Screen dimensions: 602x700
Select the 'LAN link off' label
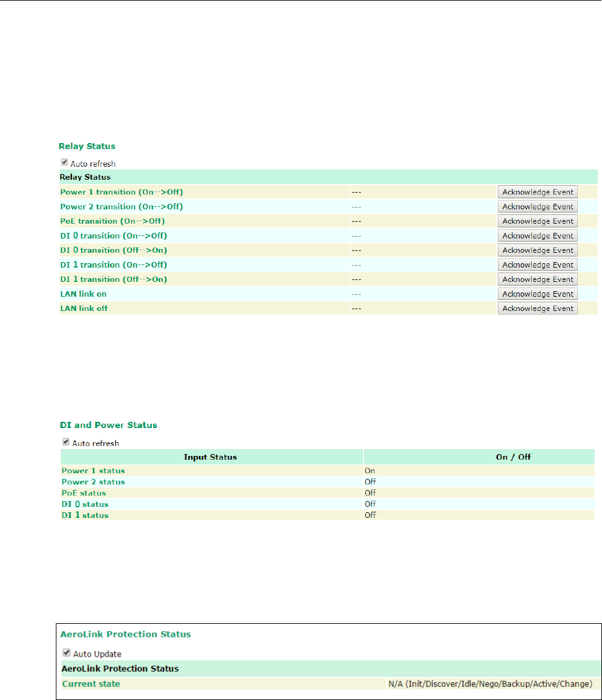tap(84, 308)
